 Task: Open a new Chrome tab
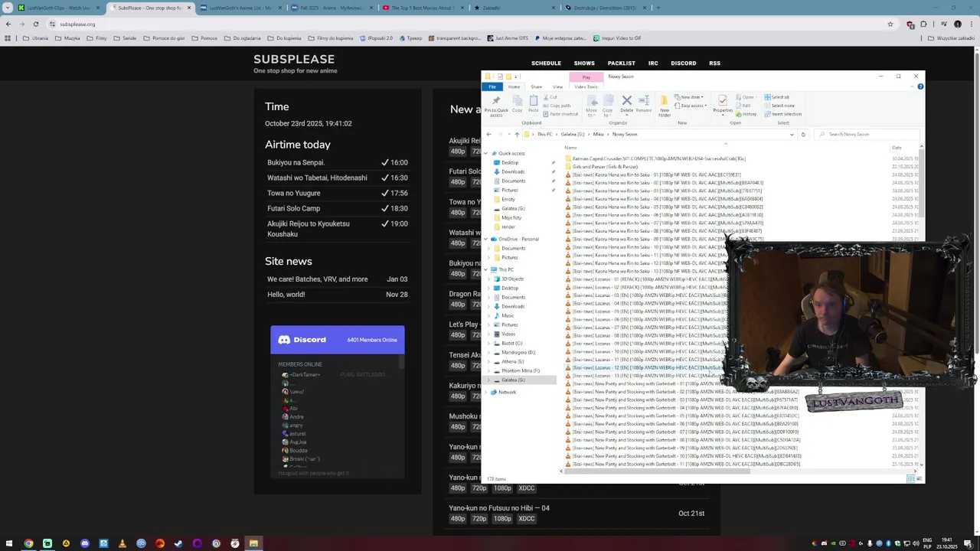click(658, 8)
